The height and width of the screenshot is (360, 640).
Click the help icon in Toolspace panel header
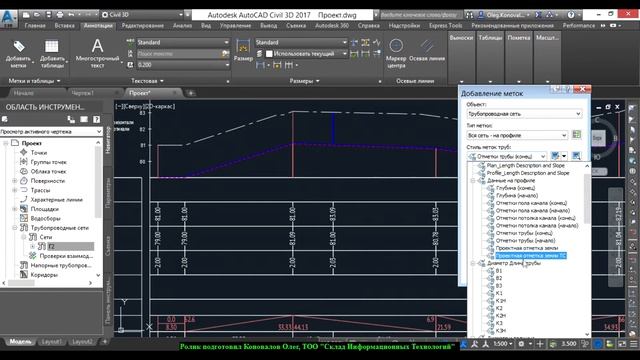pos(96,119)
